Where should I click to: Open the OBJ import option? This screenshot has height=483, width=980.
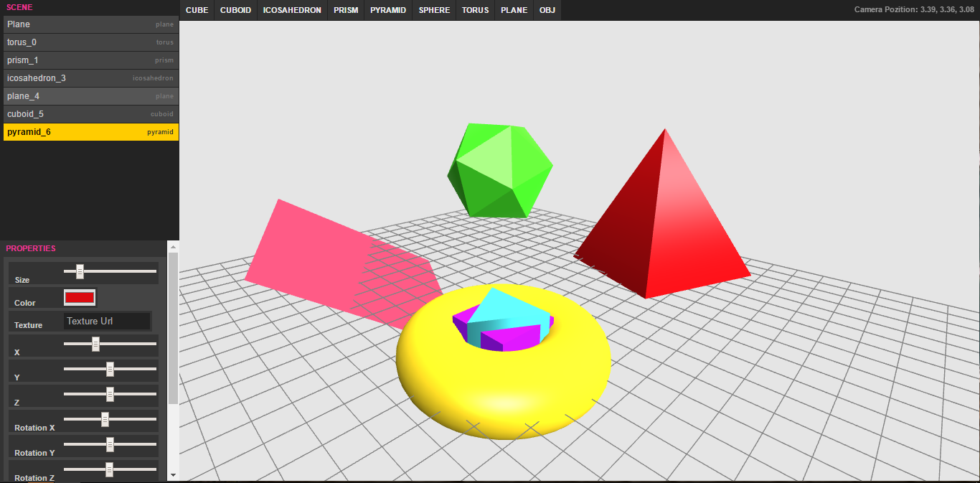[547, 10]
